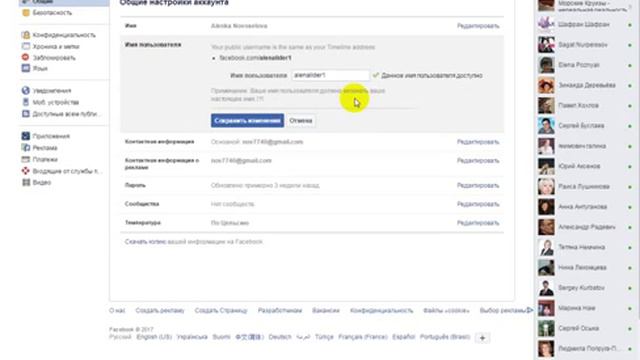Click the Реклама sidebar icon
Screen dimensions: 640x360
[26, 147]
